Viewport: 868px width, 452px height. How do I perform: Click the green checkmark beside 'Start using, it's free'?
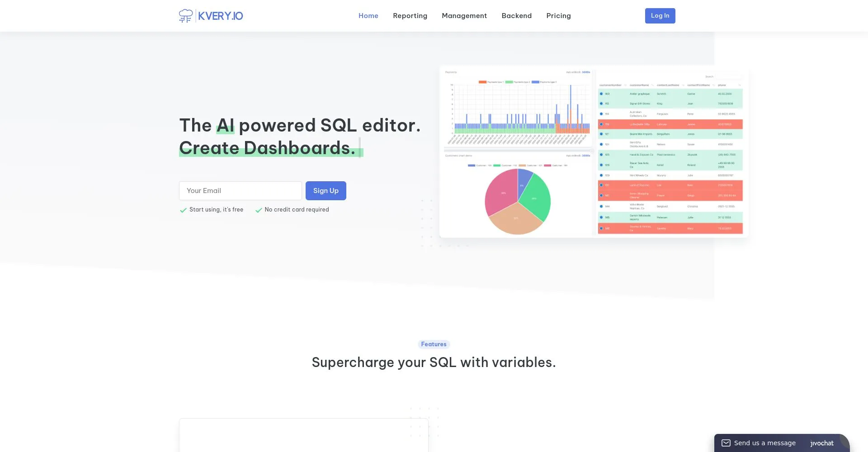[x=183, y=210]
